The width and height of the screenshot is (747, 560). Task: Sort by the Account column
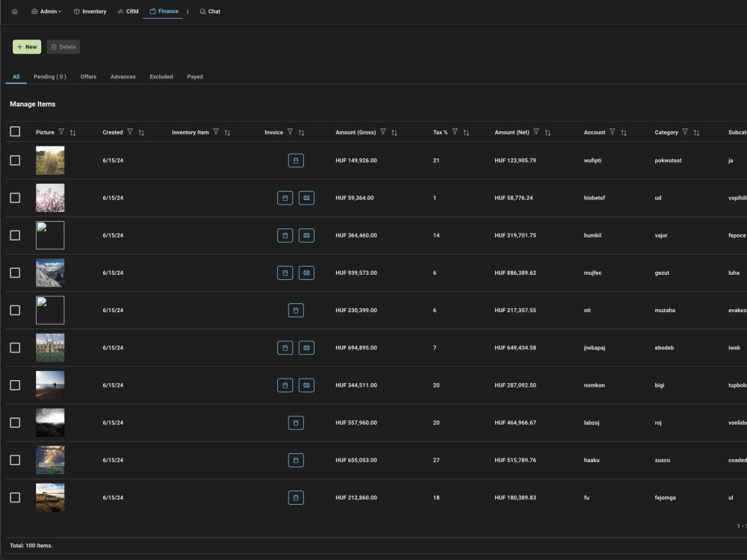[x=624, y=132]
